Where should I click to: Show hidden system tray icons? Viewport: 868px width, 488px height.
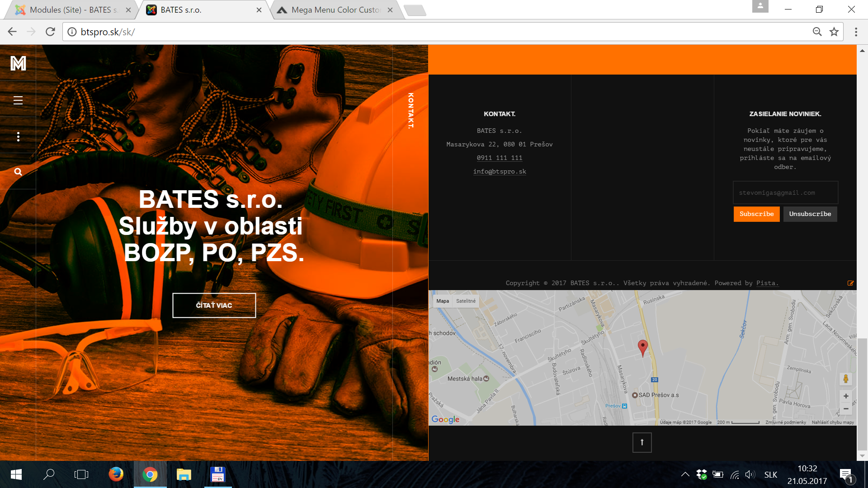click(685, 474)
